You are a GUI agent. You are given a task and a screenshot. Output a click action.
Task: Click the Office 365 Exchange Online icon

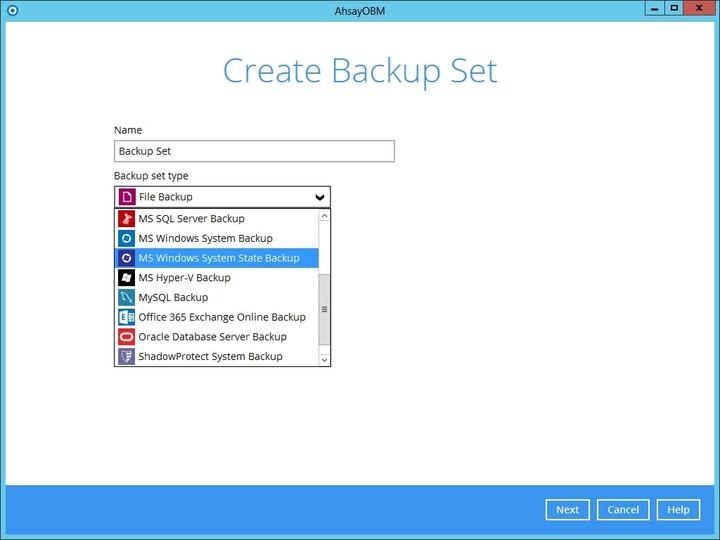(x=126, y=317)
